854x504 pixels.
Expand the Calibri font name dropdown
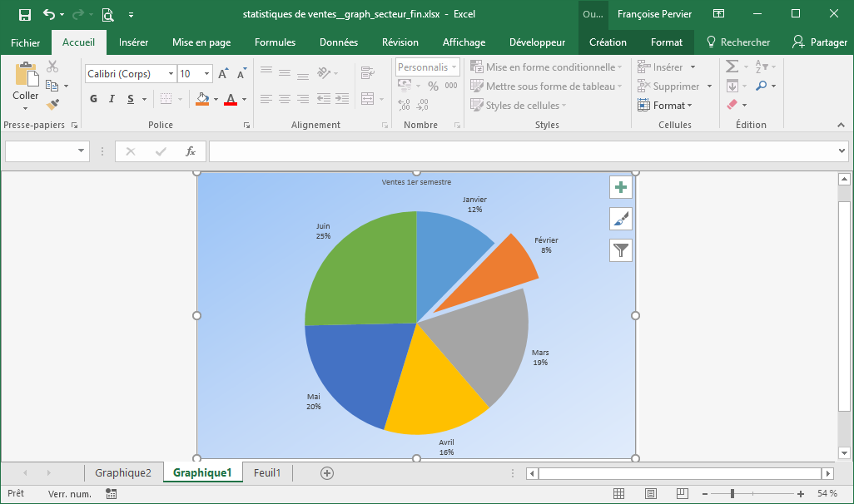[171, 74]
